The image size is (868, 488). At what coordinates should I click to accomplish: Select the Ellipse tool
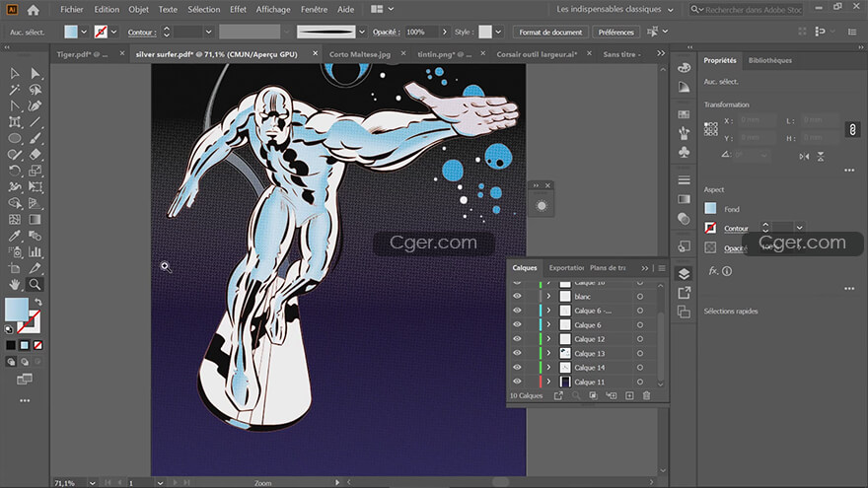pyautogui.click(x=15, y=138)
